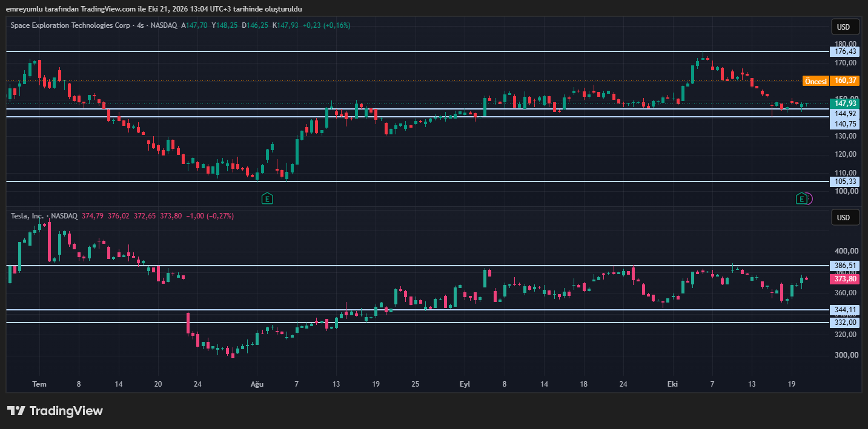868x429 pixels.
Task: Click the 320,00 price axis tick
Action: (x=845, y=335)
